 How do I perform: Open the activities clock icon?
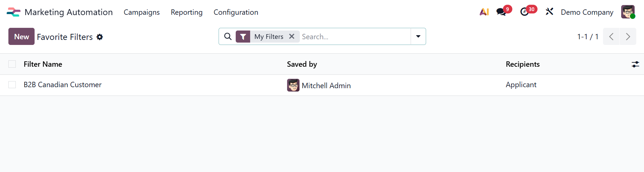524,12
